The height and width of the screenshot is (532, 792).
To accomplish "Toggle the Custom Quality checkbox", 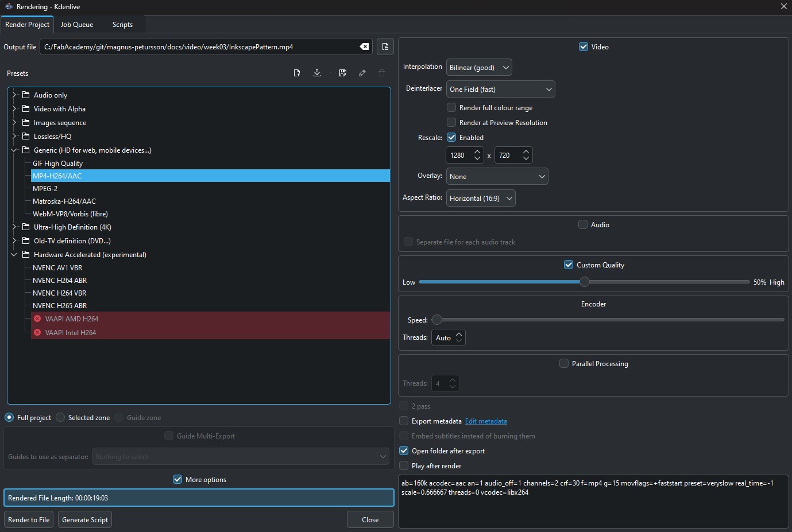I will 569,265.
